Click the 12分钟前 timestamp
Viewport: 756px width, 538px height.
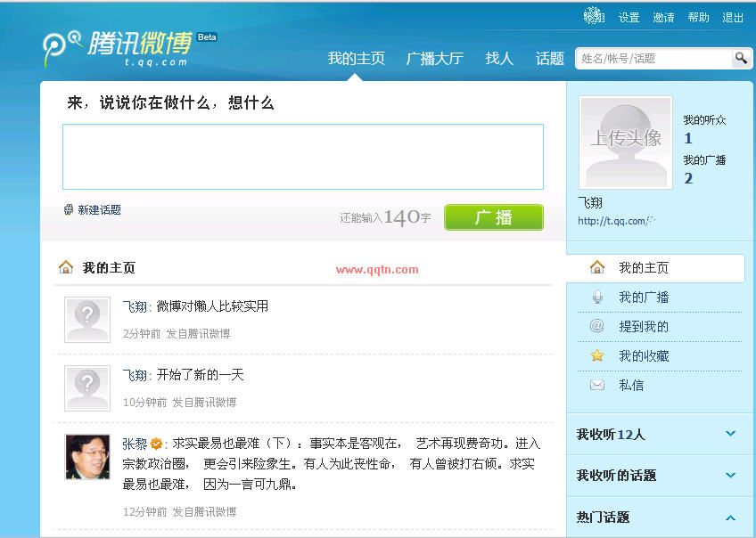click(144, 511)
